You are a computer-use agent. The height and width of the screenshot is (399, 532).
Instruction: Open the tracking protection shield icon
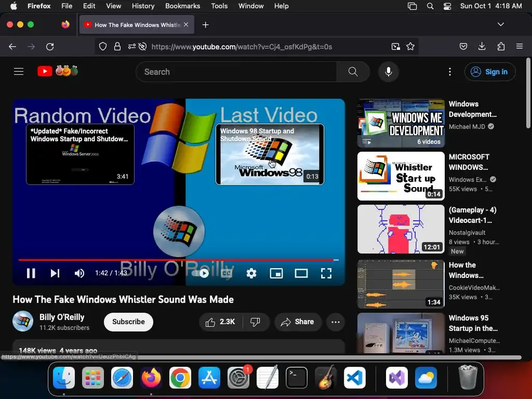pos(103,46)
